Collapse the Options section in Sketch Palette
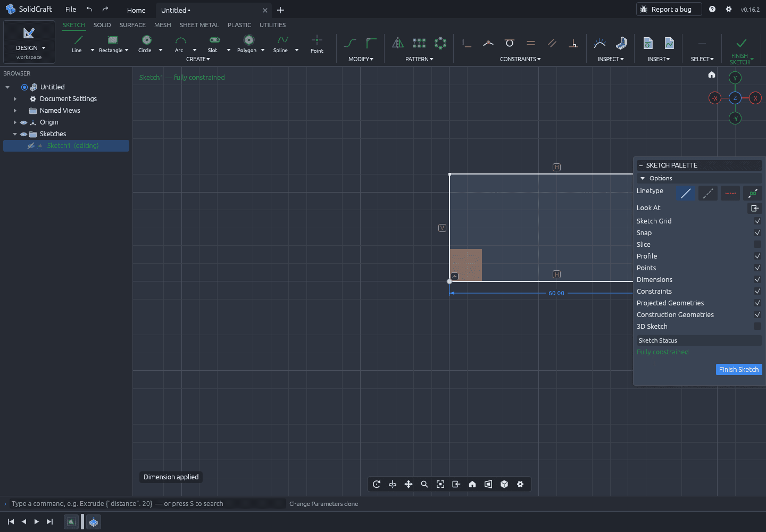This screenshot has width=766, height=532. [x=643, y=178]
